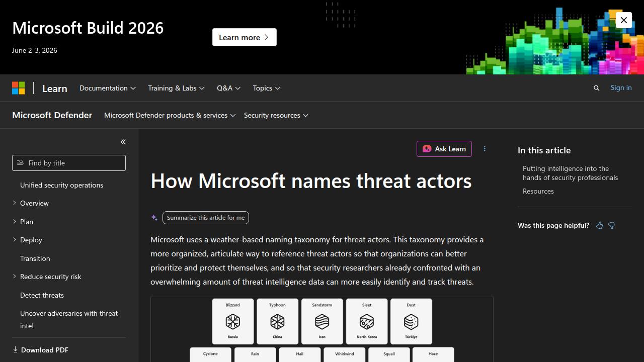Open the more actions ellipsis menu
644x362 pixels.
click(485, 149)
